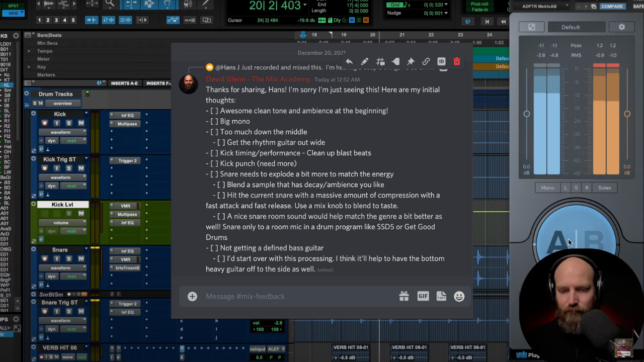Delete the Discord message with trash icon
The height and width of the screenshot is (362, 644).
coord(457,61)
